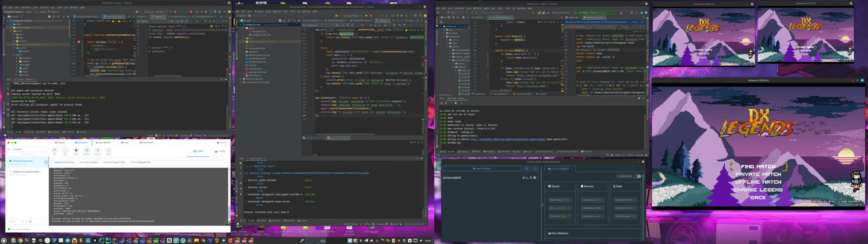Screen dimensions: 868x244
Task: Open the Run tool tab in the Rider window
Action: click(x=451, y=152)
